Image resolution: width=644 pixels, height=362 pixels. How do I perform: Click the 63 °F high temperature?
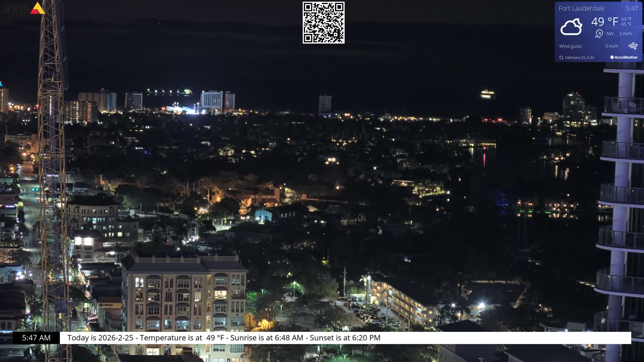[626, 19]
